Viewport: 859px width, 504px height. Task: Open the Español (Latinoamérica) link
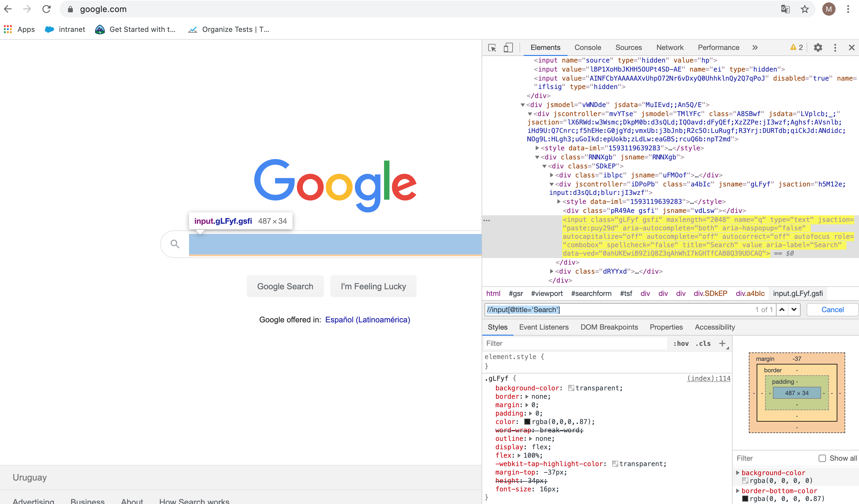(367, 320)
